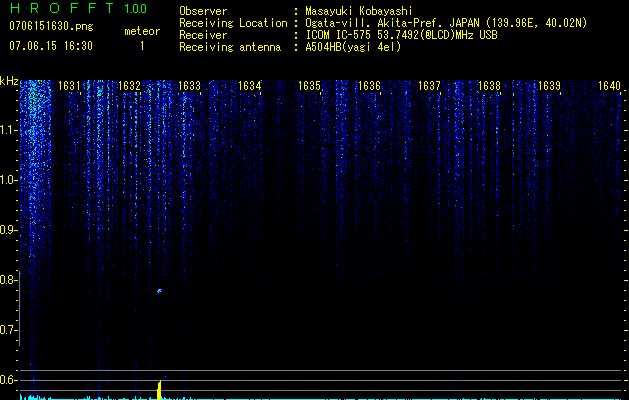
Task: Click the 1631 time marker
Action: 69,86
